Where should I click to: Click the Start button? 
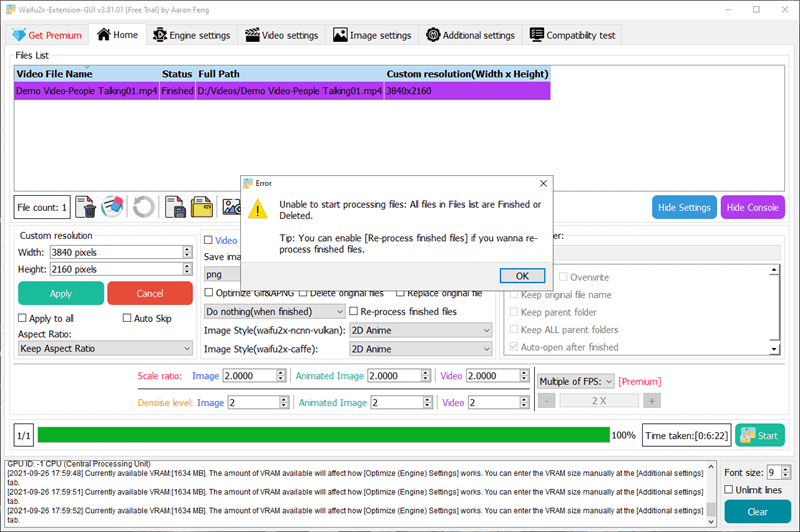[x=760, y=435]
